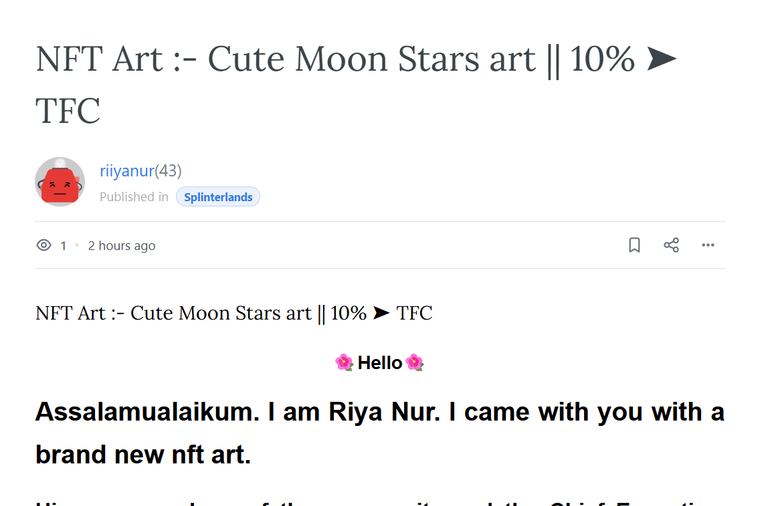Screen dimensions: 768x506
Task: Open the three-dot more options menu
Action: point(708,245)
